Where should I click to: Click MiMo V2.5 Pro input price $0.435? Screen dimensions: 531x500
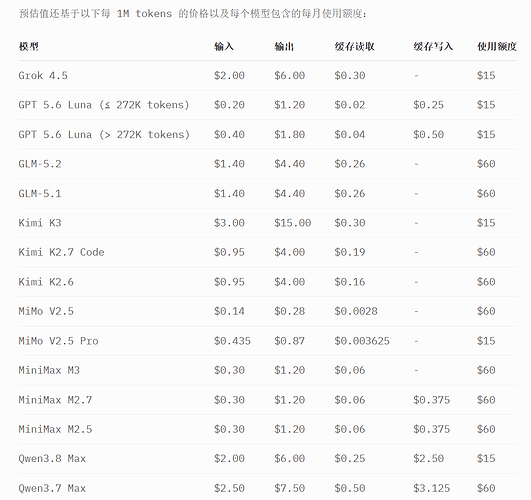pyautogui.click(x=232, y=341)
